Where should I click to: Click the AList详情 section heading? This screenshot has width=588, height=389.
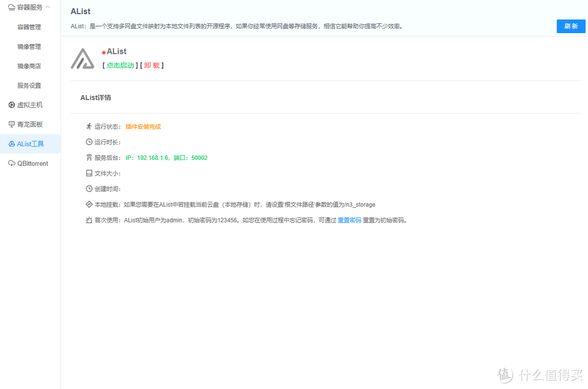click(96, 97)
